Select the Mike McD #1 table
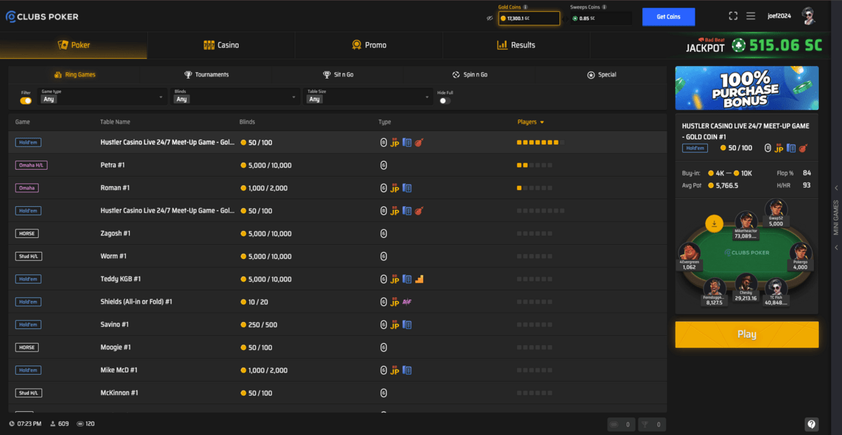Screen dimensions: 842x435 337,371
